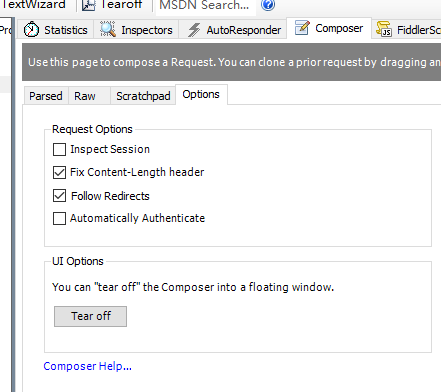Click the Composer pencil icon
Viewport: 441px width, 392px height.
coord(302,28)
